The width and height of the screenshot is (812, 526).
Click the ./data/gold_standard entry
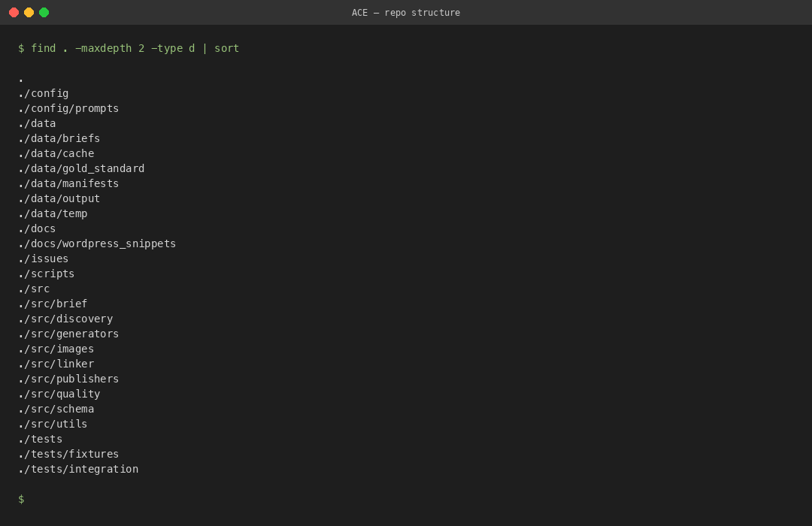tap(81, 168)
